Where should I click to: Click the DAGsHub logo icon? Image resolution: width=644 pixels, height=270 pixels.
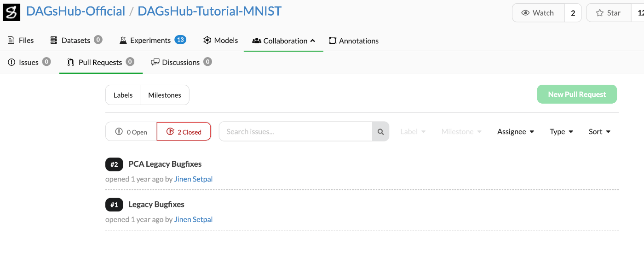[x=11, y=12]
